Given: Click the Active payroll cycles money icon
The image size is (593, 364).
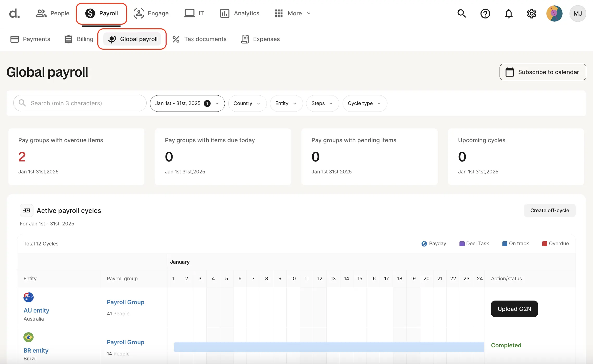Looking at the screenshot, I should click(x=27, y=210).
